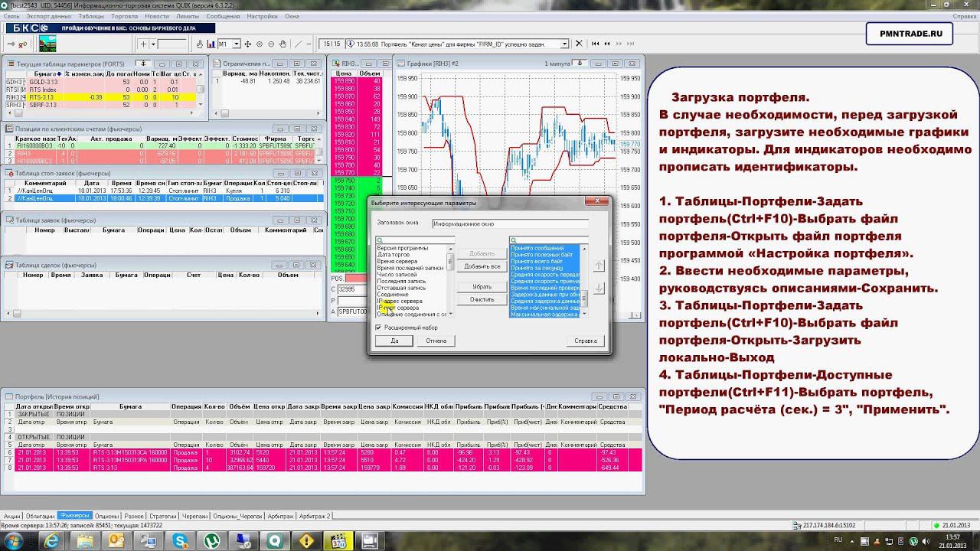The width and height of the screenshot is (980, 551).
Task: Switch to the Арбитраж 2 tab
Action: [315, 516]
